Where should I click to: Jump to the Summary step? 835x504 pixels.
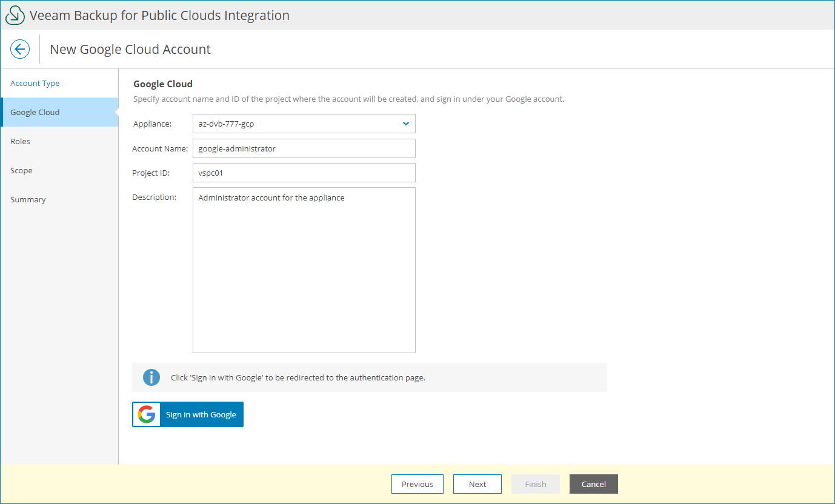pos(28,200)
